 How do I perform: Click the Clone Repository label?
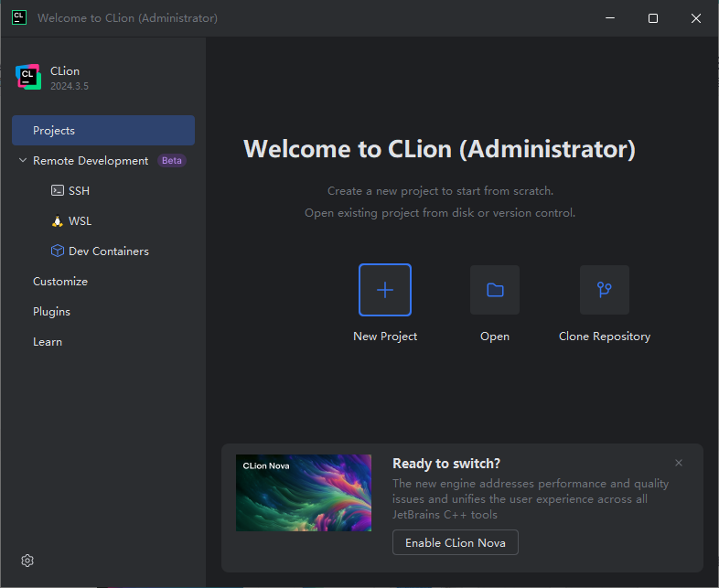coord(605,337)
